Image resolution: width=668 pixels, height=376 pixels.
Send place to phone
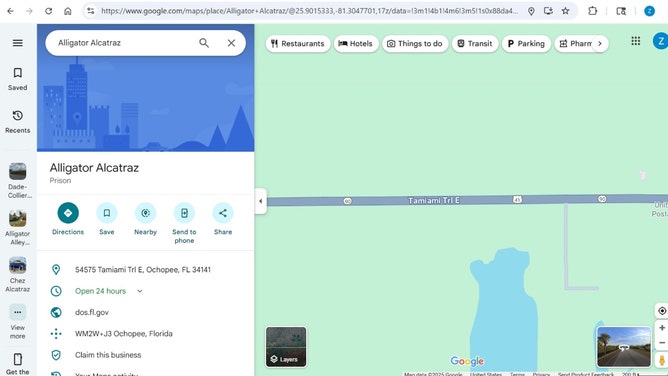[x=184, y=223]
